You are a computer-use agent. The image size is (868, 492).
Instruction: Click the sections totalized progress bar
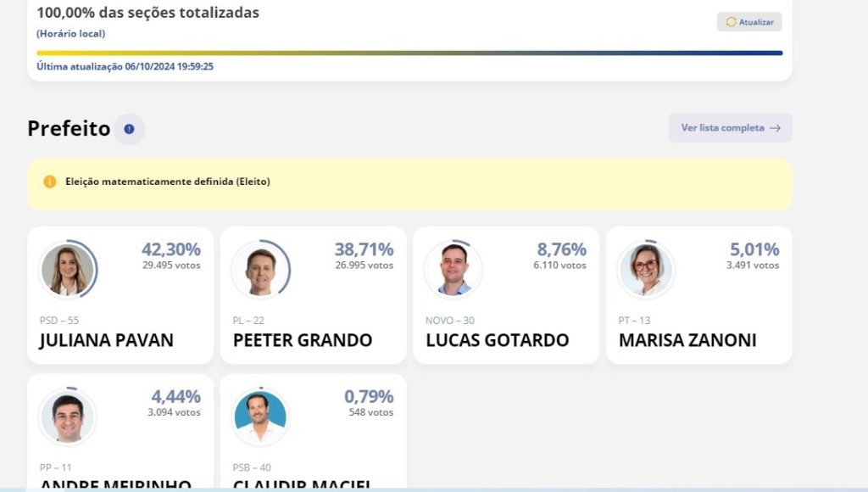pyautogui.click(x=409, y=53)
